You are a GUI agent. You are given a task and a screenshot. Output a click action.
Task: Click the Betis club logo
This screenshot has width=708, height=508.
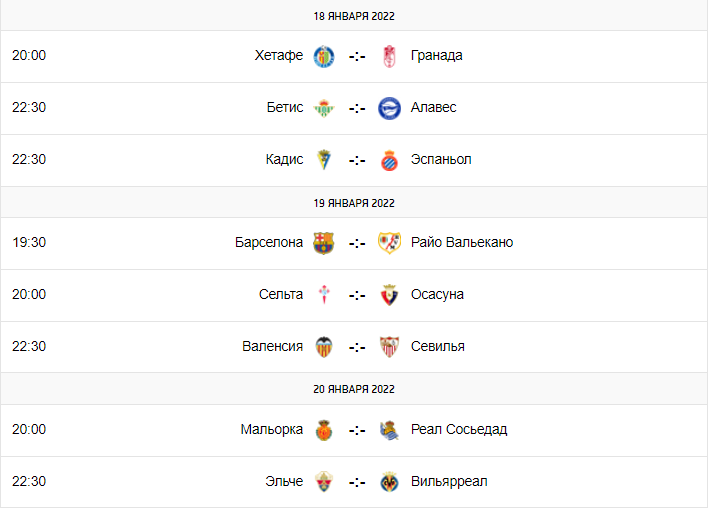[323, 108]
